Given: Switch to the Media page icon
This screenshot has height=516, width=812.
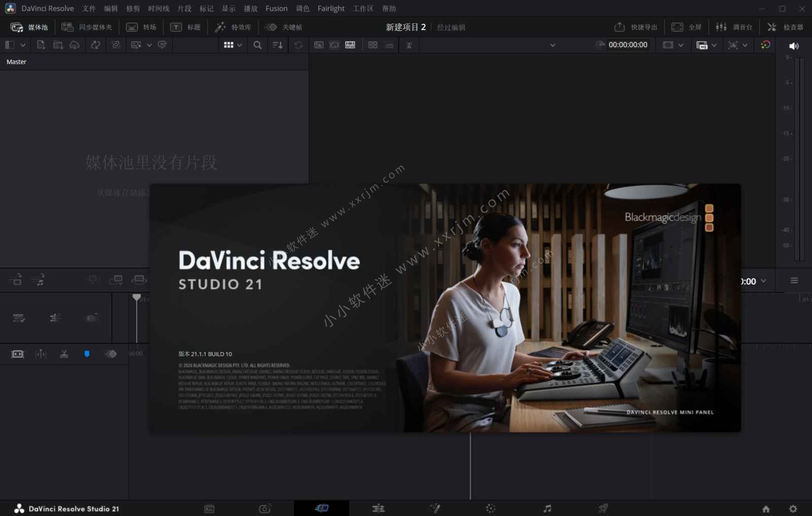Looking at the screenshot, I should (209, 509).
